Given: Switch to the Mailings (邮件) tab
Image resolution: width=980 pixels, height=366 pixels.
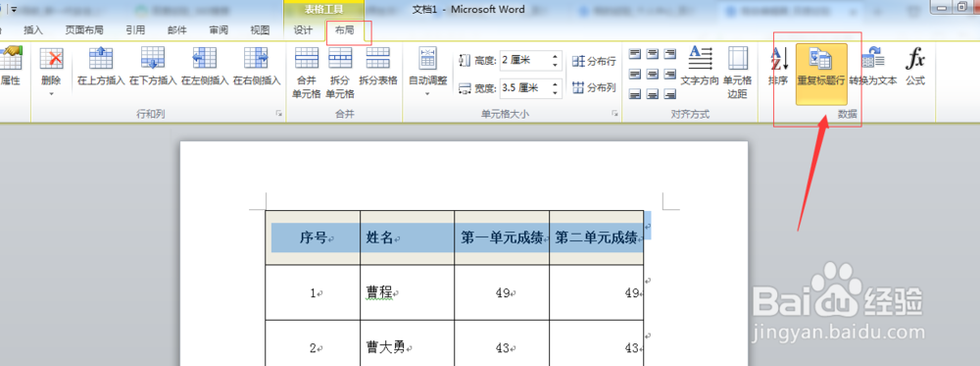Looking at the screenshot, I should (176, 30).
